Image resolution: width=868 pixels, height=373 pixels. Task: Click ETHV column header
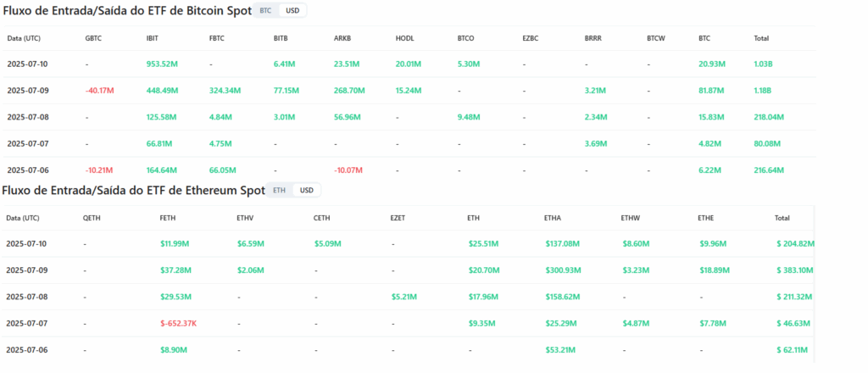pos(245,218)
